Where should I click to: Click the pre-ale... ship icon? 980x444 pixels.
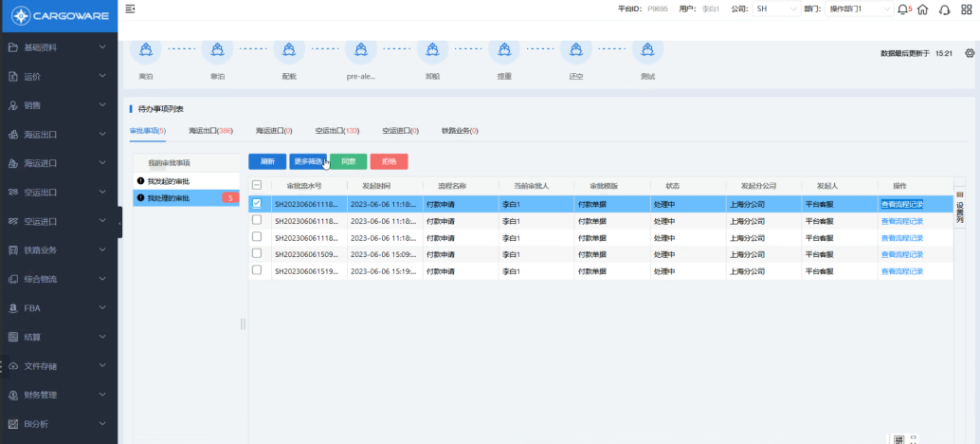click(361, 49)
